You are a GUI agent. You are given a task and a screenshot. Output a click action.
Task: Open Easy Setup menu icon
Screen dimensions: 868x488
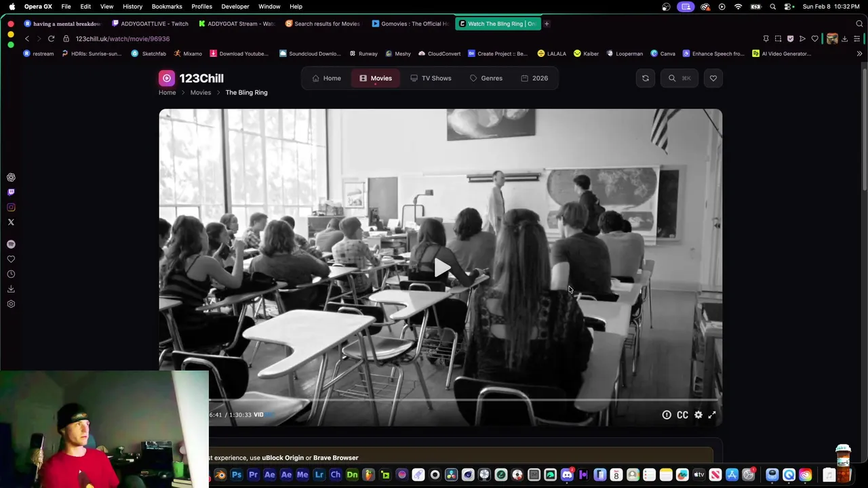857,39
